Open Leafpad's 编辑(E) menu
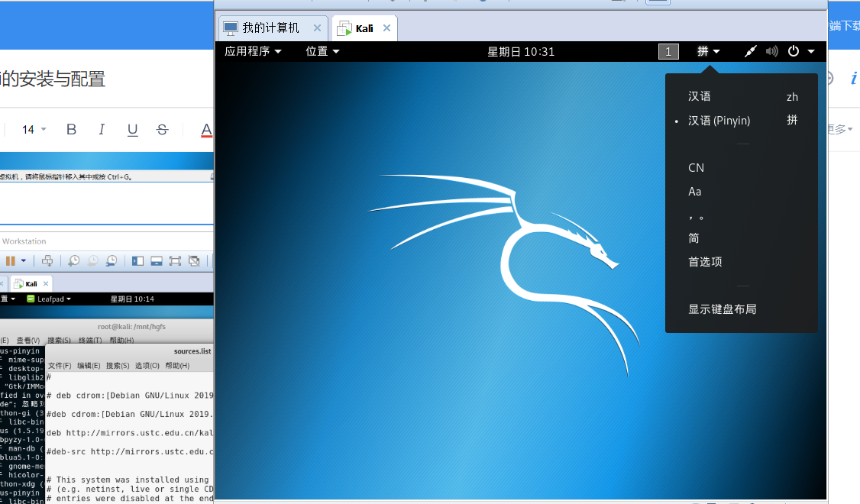The width and height of the screenshot is (860, 504). 89,365
